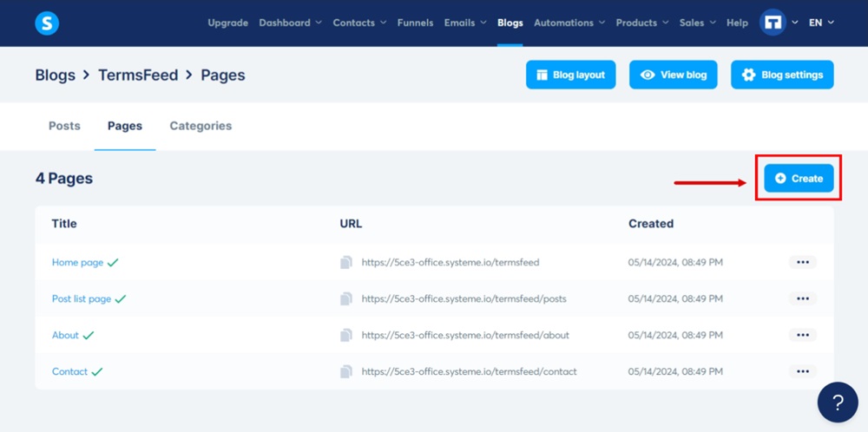This screenshot has height=432, width=868.
Task: Expand the Contacts dropdown menu
Action: click(360, 23)
